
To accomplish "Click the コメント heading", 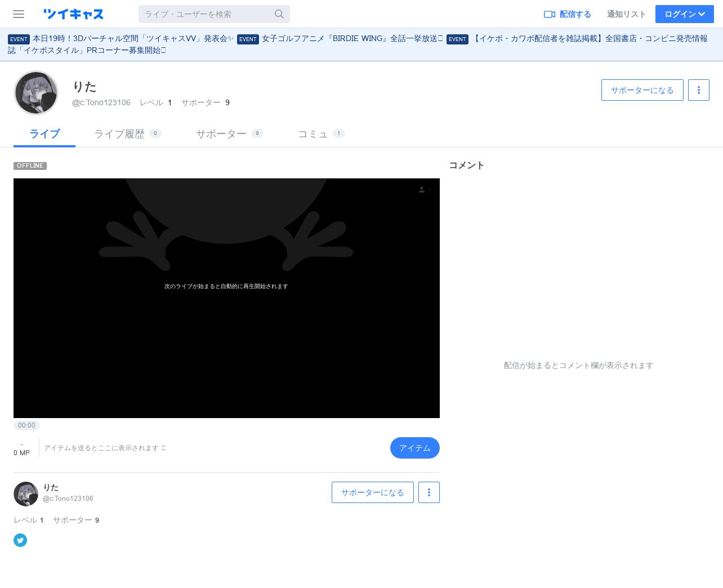I will pos(466,165).
